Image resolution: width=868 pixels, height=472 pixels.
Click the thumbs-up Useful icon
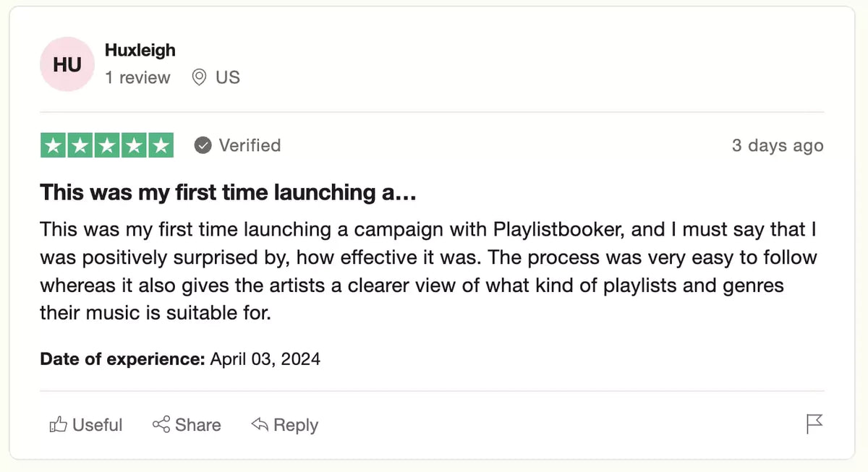[x=58, y=425]
